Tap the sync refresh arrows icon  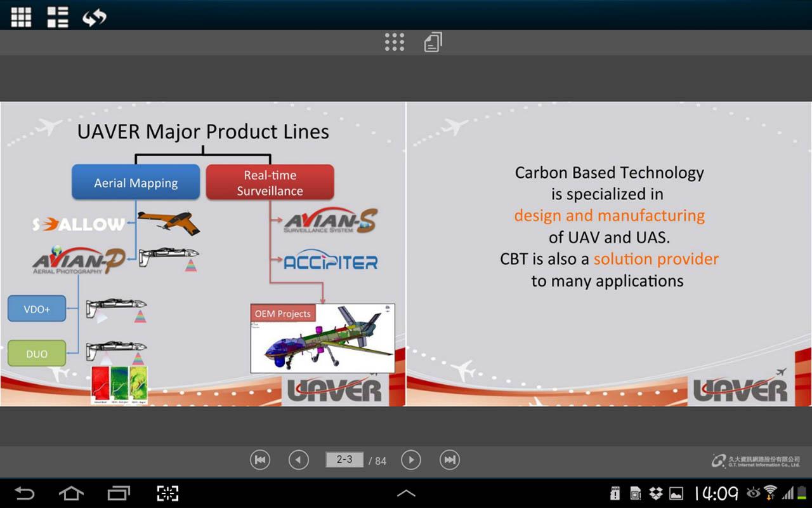pyautogui.click(x=94, y=18)
